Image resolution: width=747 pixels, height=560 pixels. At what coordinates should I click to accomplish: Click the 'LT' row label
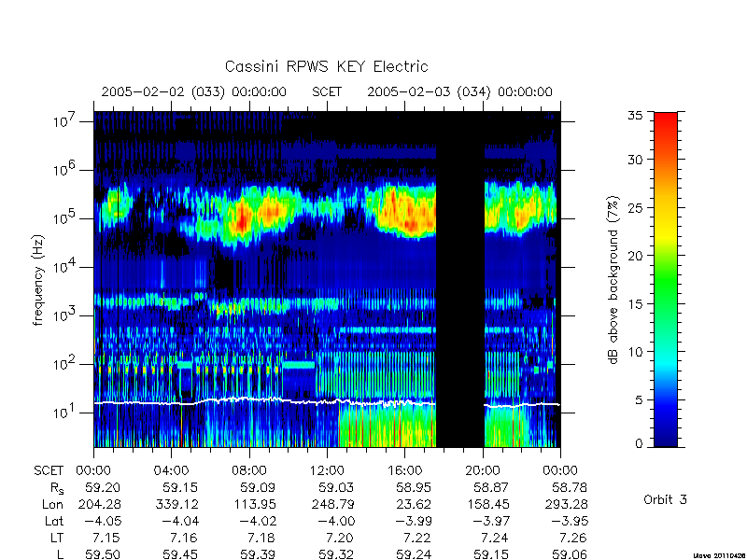click(57, 539)
